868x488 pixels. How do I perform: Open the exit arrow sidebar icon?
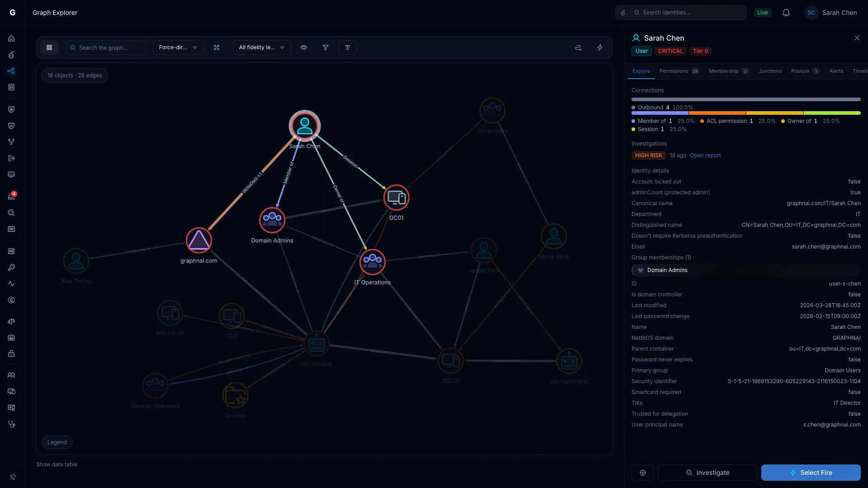[11, 158]
